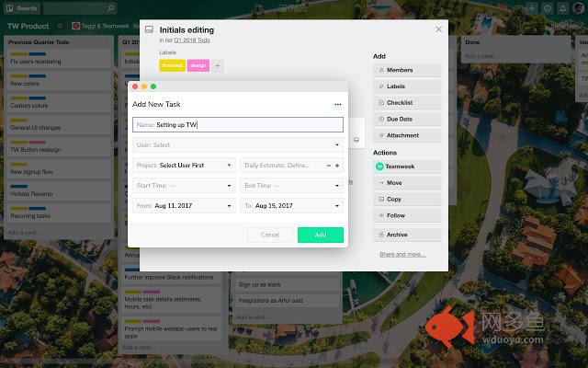
Task: Open the General UI changes card
Action: [x=59, y=125]
